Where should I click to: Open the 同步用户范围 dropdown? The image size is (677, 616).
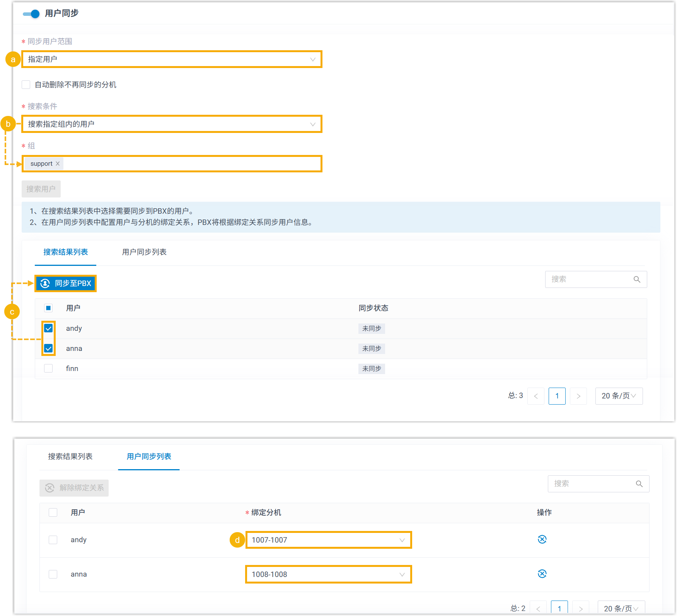pos(172,60)
